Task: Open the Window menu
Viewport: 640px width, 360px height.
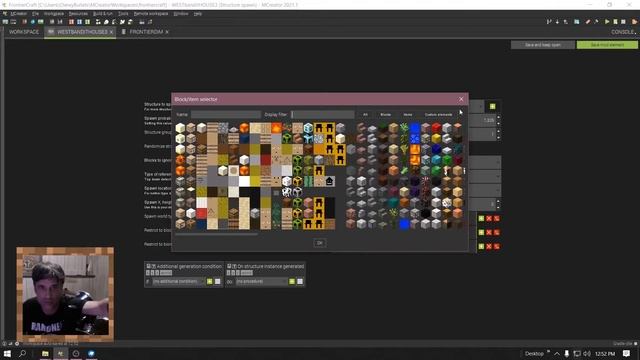Action: (181, 13)
